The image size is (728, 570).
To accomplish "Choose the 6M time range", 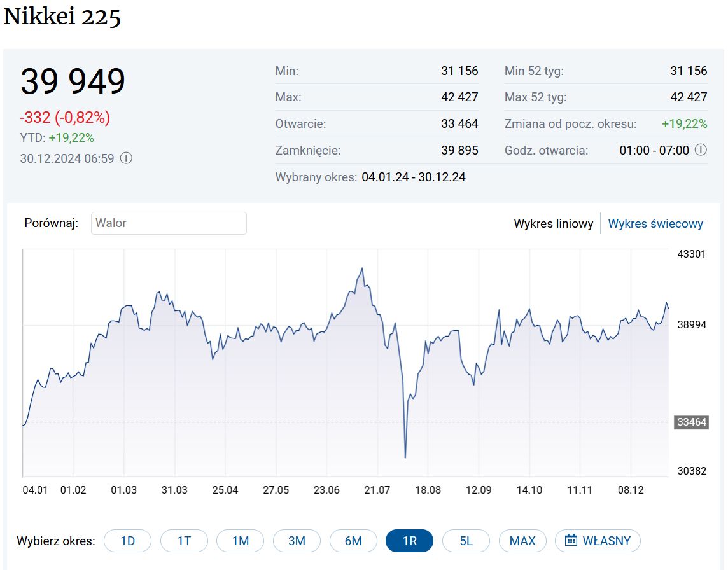I will coord(353,541).
